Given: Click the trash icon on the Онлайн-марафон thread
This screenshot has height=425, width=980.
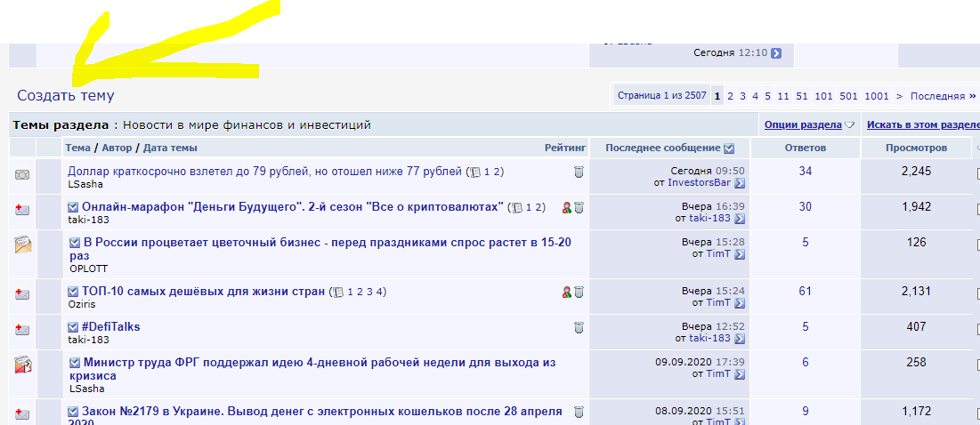Looking at the screenshot, I should (x=579, y=208).
